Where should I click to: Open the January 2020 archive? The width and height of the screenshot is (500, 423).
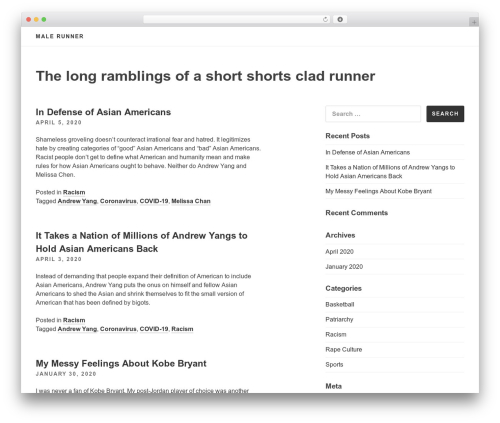point(344,267)
